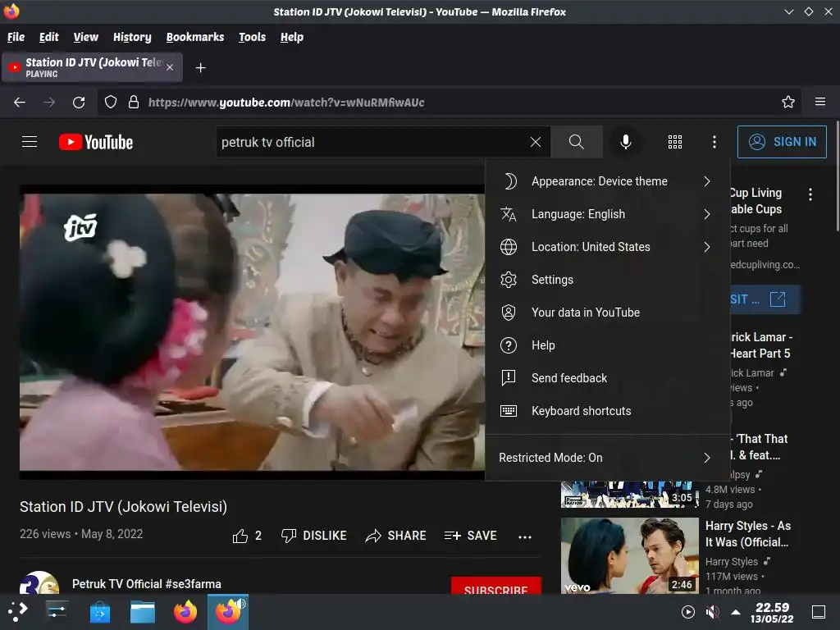Click show desktop button in panel
This screenshot has width=840, height=630.
point(819,612)
